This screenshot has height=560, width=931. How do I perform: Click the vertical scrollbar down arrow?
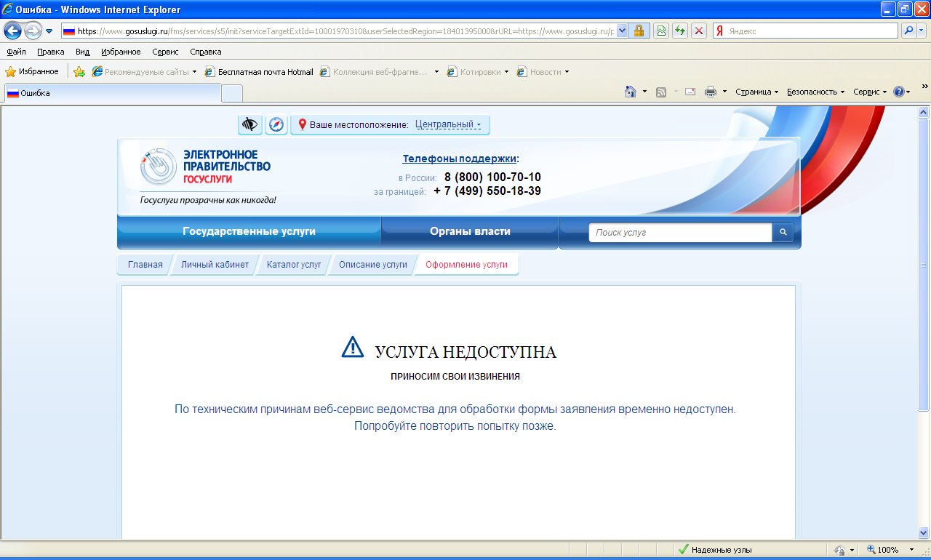tap(924, 532)
